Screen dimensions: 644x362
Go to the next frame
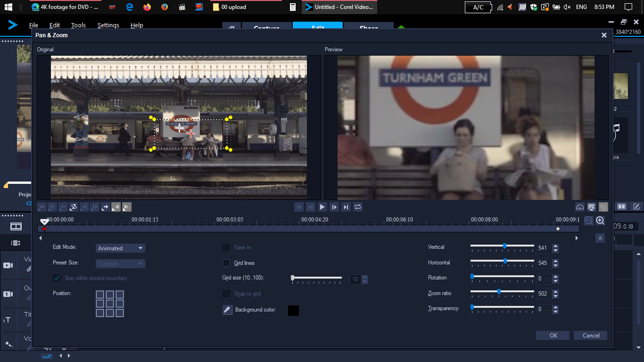pyautogui.click(x=334, y=207)
